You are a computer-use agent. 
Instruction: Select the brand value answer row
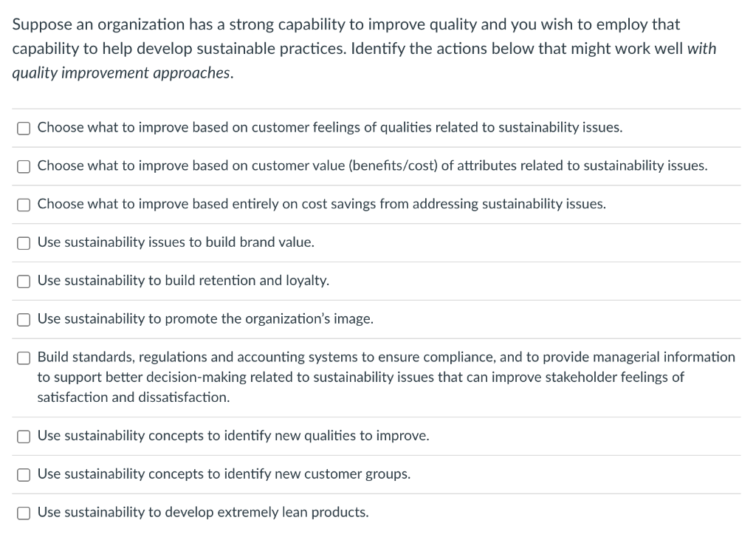pyautogui.click(x=176, y=242)
